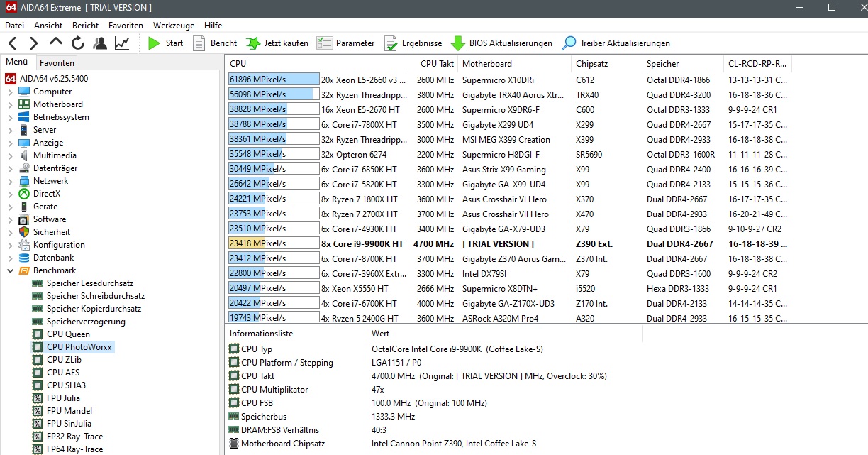Image resolution: width=868 pixels, height=455 pixels.
Task: Open the CPU SHA3 benchmark
Action: [66, 385]
